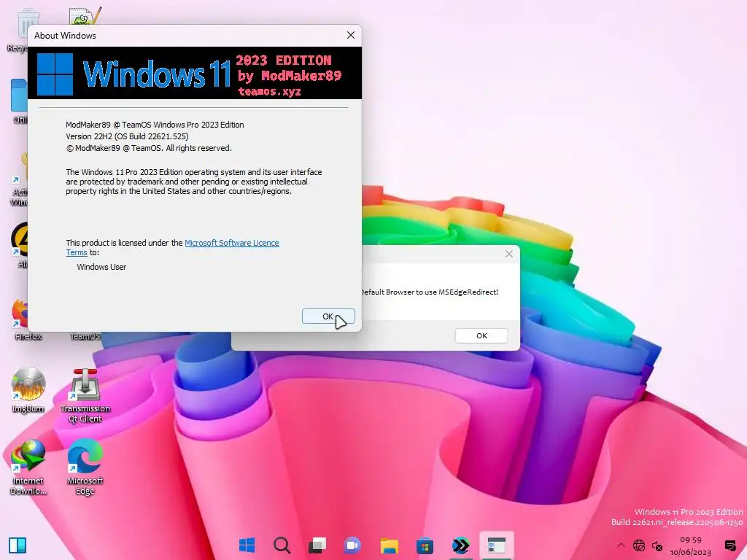747x560 pixels.
Task: Close the MSEdgeRedirect message dialog
Action: pos(508,254)
